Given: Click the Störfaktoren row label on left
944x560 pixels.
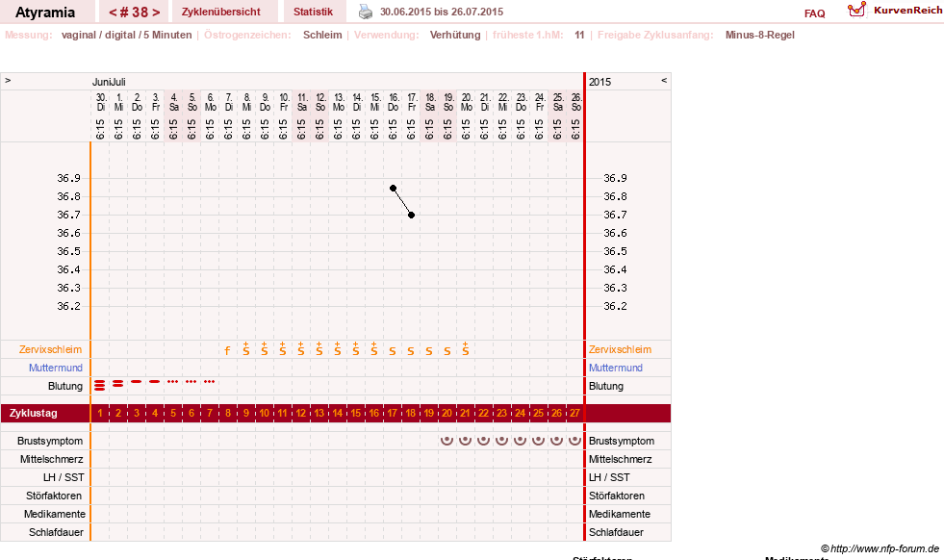Looking at the screenshot, I should click(x=54, y=496).
